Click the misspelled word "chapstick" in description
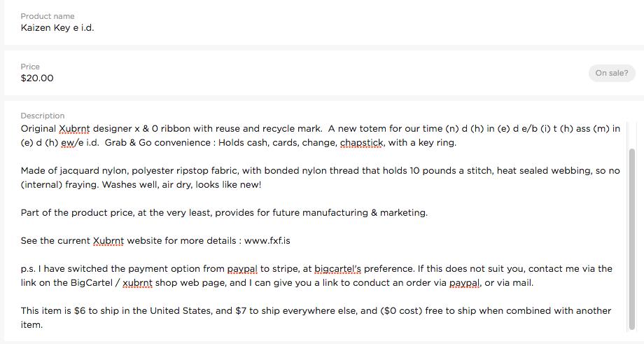The width and height of the screenshot is (644, 344). coord(362,143)
